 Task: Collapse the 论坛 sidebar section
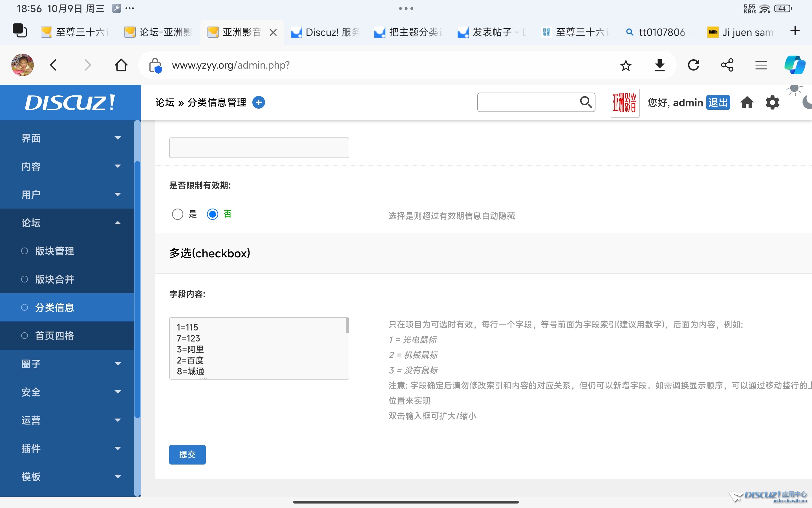click(67, 223)
